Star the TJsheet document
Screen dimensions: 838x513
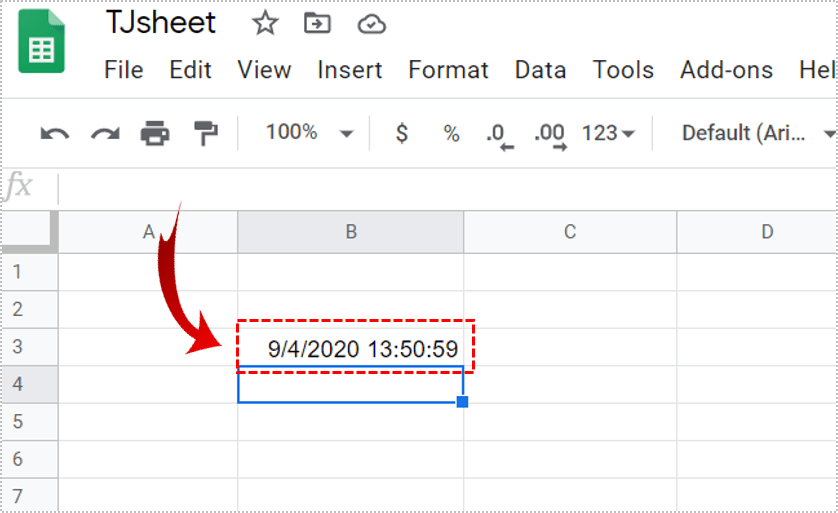[265, 24]
